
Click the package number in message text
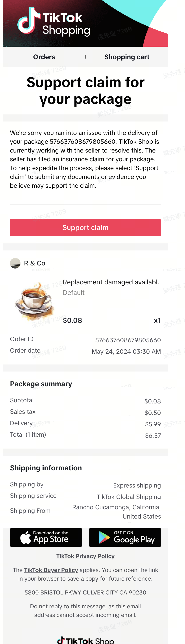(83, 142)
